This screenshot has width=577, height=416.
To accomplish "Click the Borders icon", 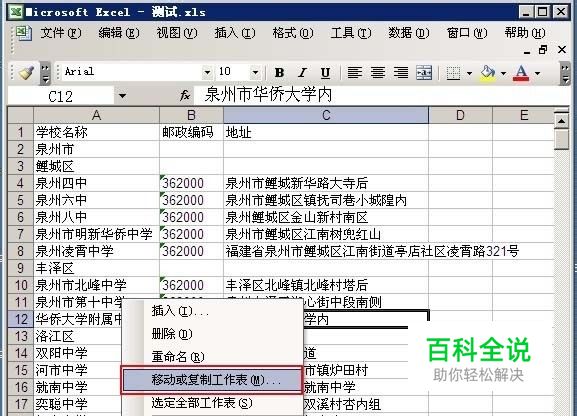I will 453,73.
